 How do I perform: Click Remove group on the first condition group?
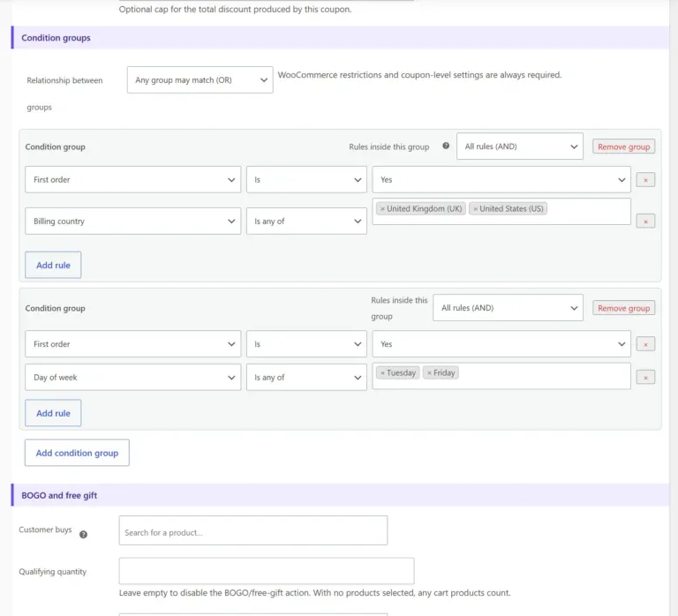coord(623,146)
